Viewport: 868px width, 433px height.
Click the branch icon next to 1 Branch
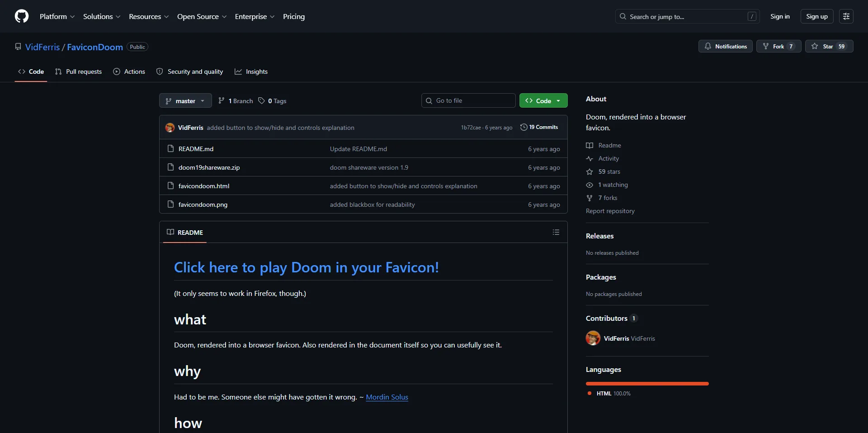pyautogui.click(x=221, y=100)
